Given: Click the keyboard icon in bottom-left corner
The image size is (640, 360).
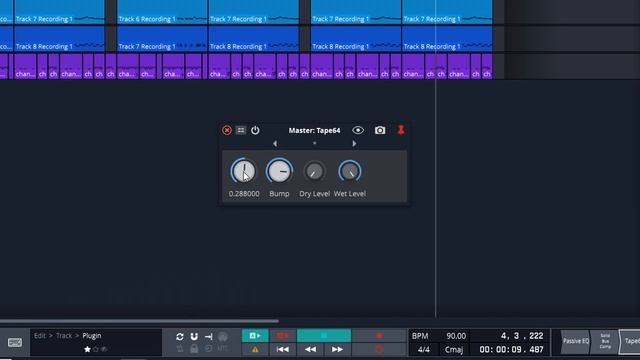Looking at the screenshot, I should [15, 342].
